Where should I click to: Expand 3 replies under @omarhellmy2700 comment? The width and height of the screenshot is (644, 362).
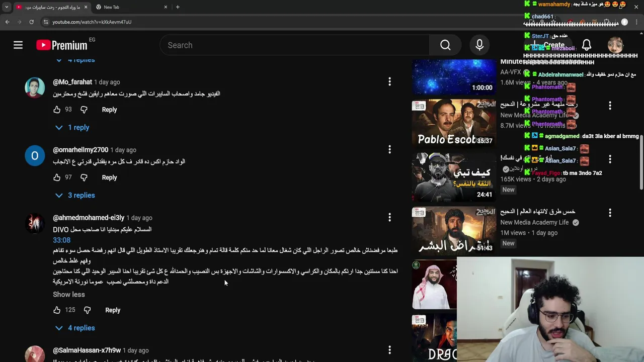tap(75, 196)
